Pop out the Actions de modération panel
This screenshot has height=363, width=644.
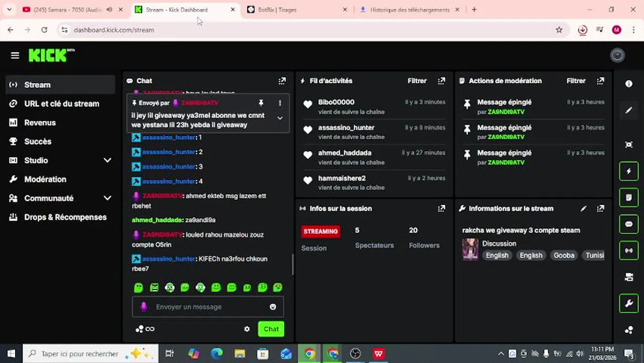600,81
